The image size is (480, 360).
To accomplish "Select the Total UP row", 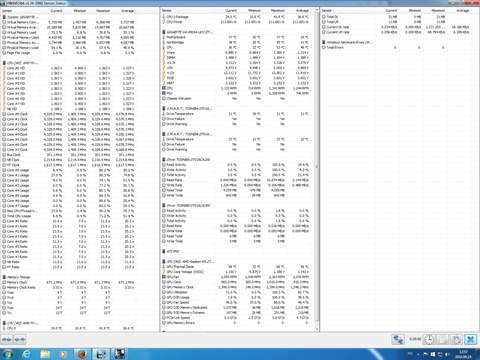I will point(395,22).
